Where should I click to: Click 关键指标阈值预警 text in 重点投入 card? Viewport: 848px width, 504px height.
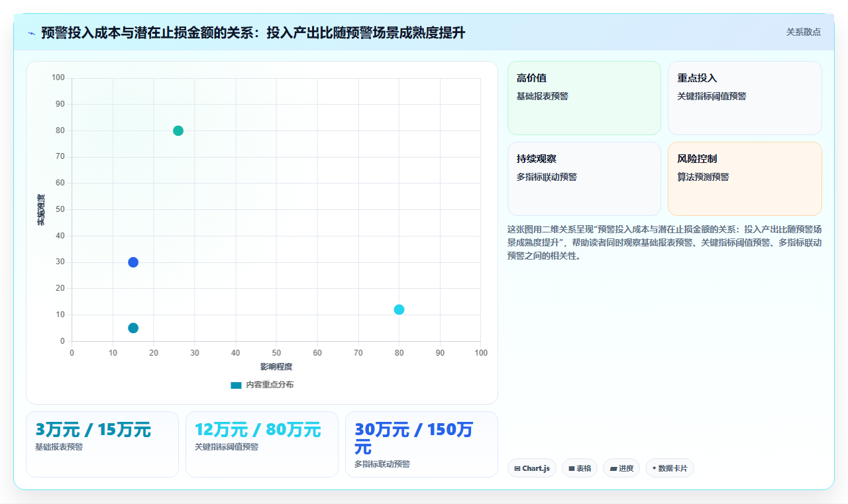[x=712, y=96]
